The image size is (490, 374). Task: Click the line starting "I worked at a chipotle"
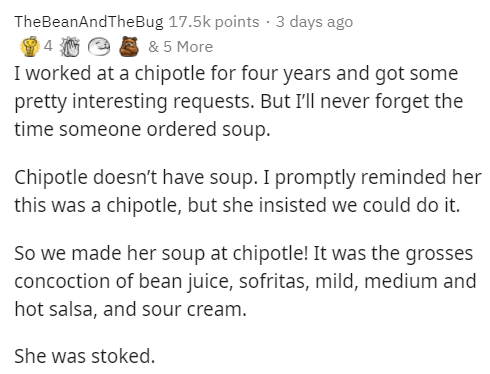236,74
